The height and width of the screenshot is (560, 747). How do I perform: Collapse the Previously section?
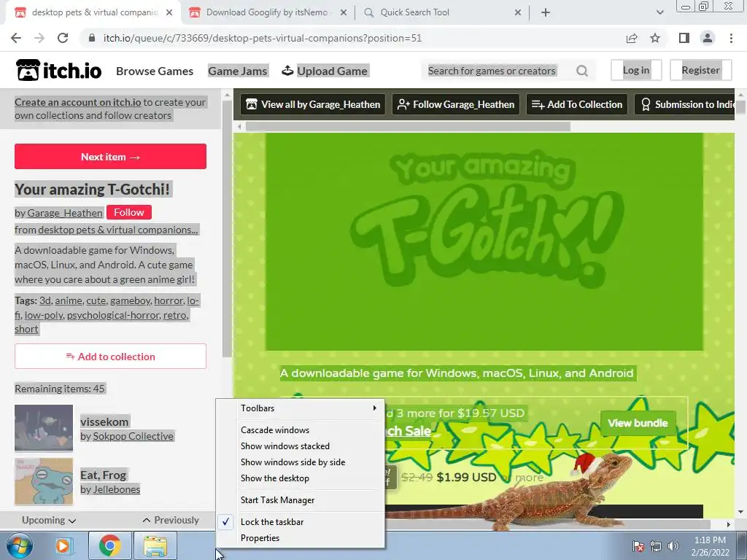171,520
